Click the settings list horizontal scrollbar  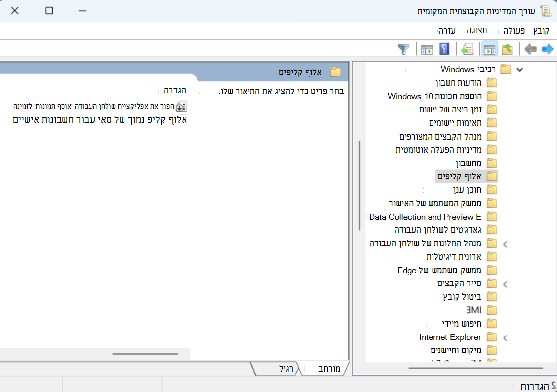pyautogui.click(x=145, y=354)
